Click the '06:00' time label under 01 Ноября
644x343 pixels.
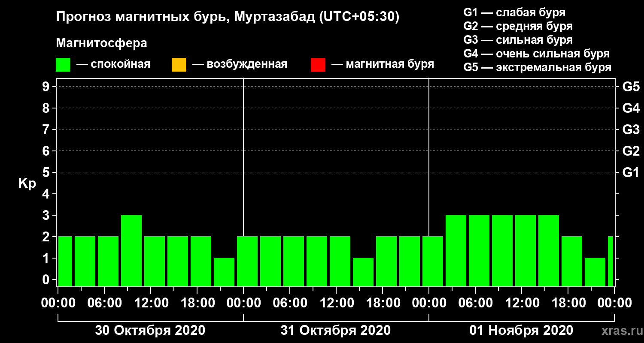coord(475,303)
